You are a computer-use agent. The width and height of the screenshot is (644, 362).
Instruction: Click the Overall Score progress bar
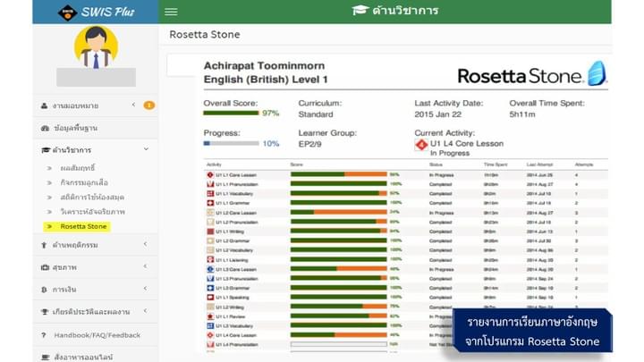(231, 114)
